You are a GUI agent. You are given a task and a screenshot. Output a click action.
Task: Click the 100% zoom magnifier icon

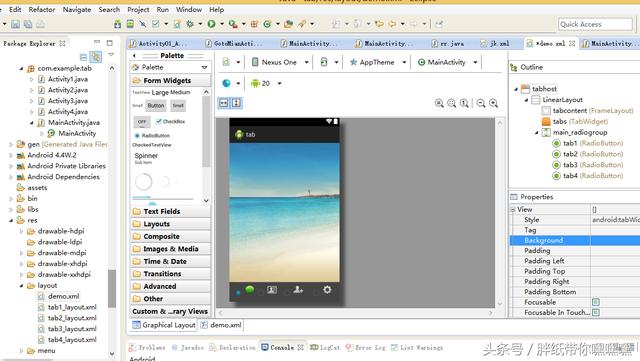pos(464,103)
